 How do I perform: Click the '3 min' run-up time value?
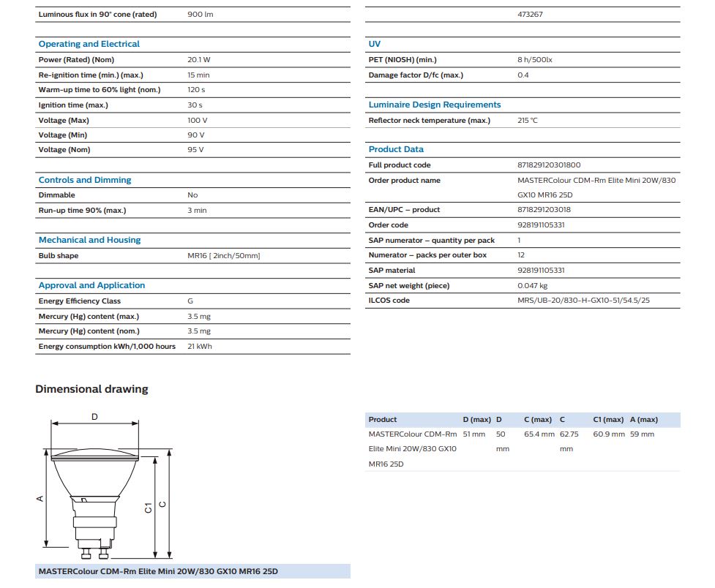coord(197,211)
